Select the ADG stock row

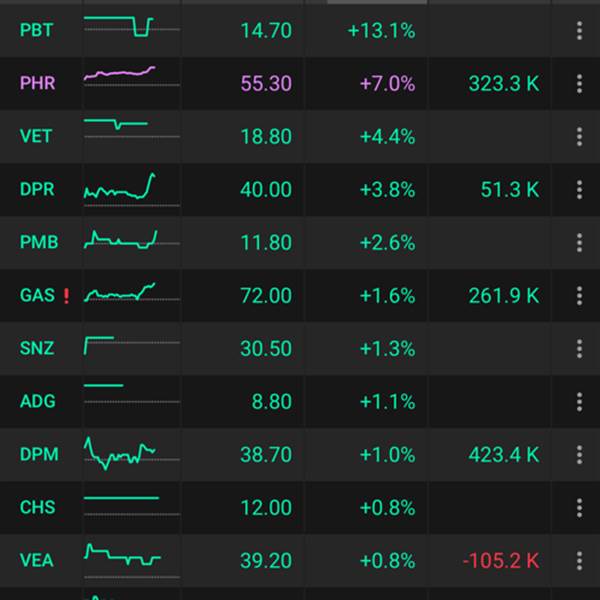[300, 401]
